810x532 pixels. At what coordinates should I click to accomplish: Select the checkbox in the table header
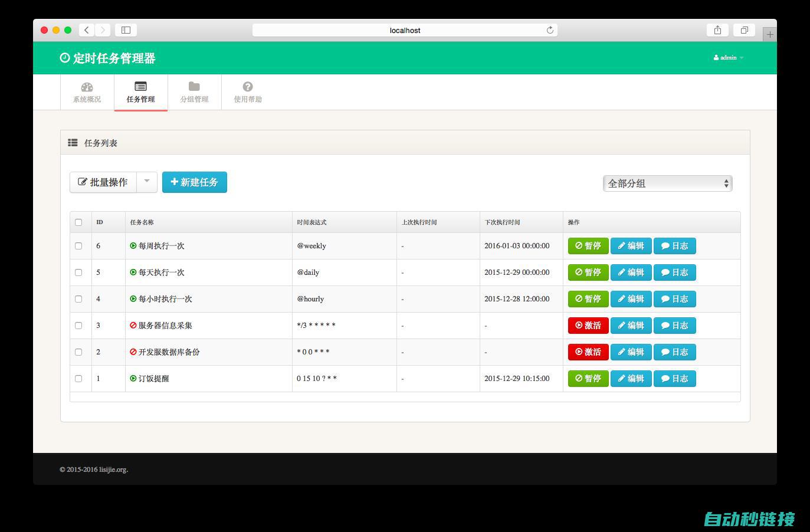78,222
